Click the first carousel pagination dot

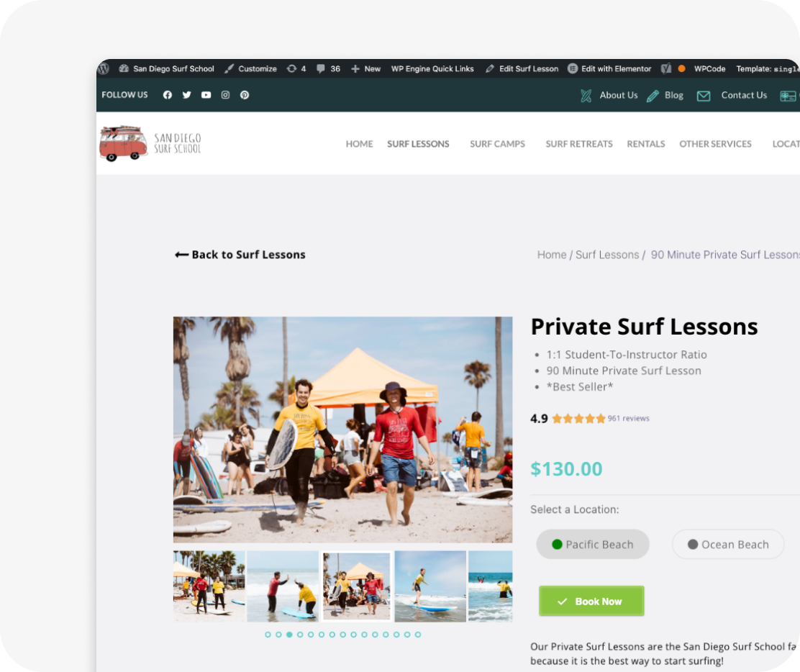pos(268,635)
